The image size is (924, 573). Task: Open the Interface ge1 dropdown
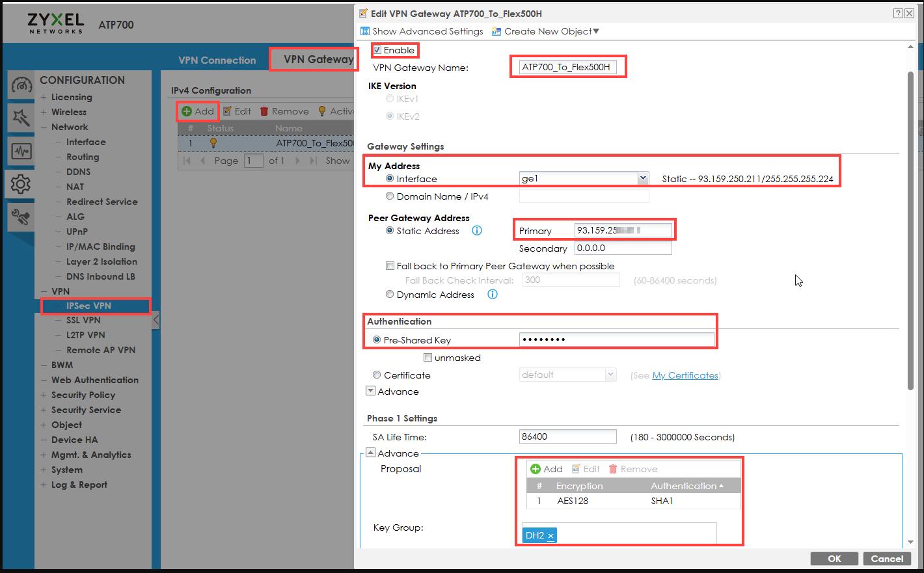(x=643, y=178)
